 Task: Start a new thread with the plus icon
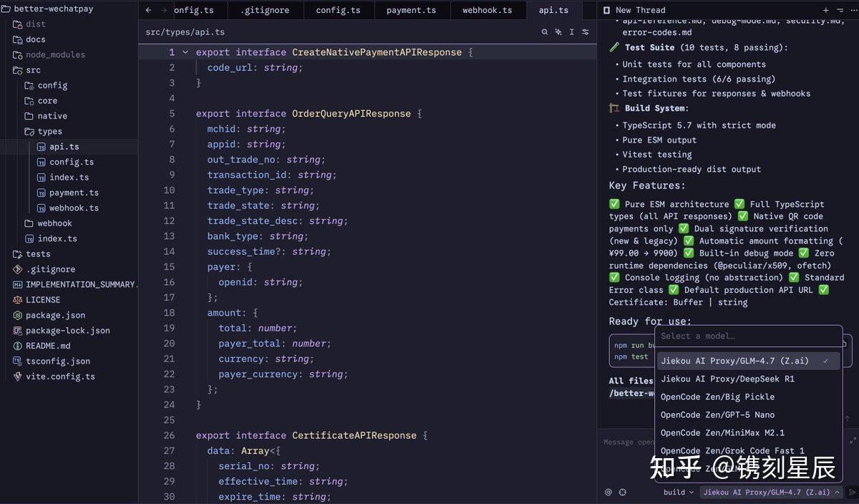coord(825,11)
